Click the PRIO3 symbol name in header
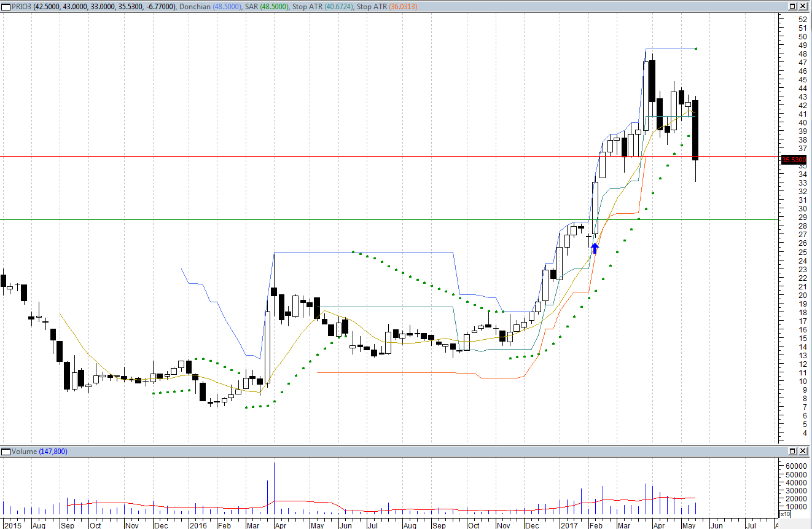The height and width of the screenshot is (529, 812). [21, 6]
